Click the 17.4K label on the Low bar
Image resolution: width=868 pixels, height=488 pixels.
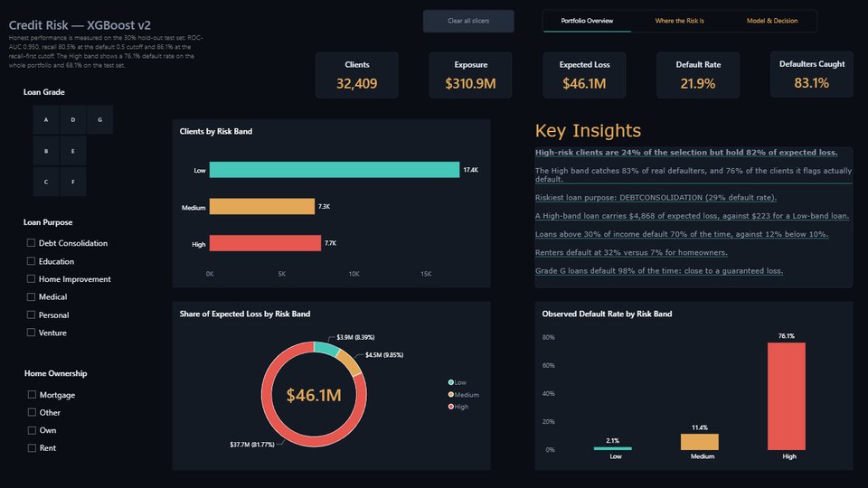pos(470,170)
